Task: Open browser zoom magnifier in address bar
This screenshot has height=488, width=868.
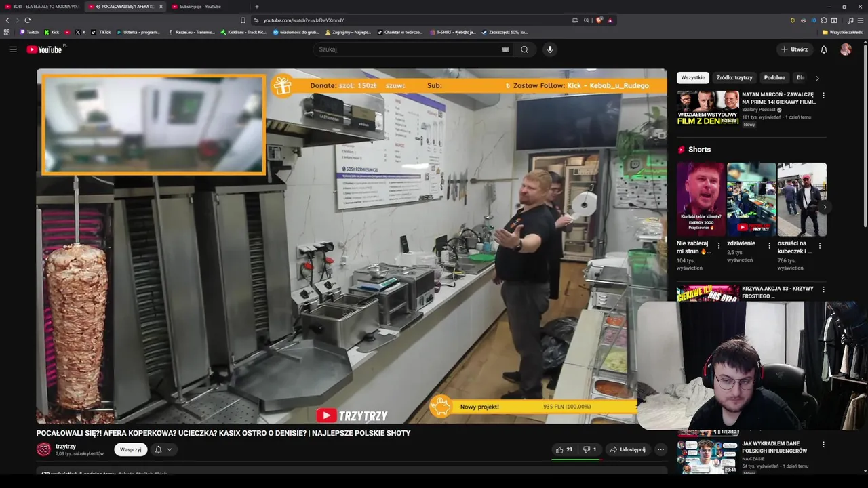Action: (587, 20)
